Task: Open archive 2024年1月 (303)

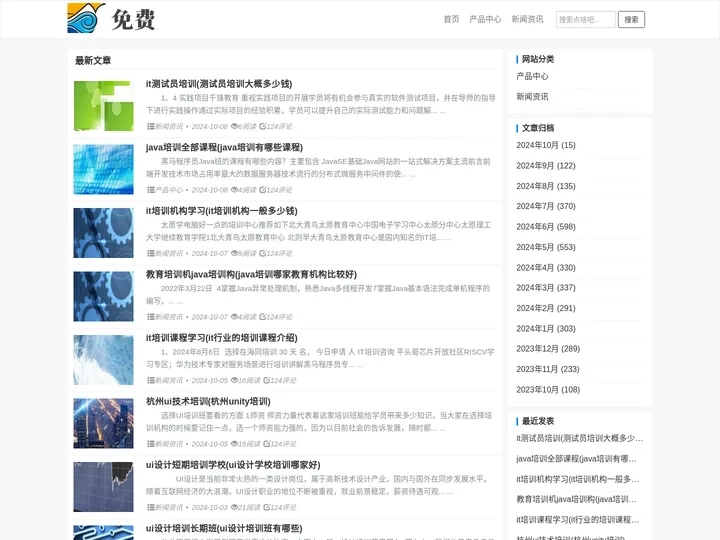Action: (546, 329)
